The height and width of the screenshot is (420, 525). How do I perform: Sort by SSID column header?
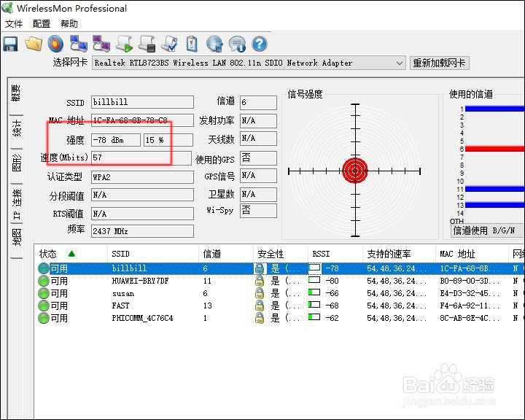[153, 254]
